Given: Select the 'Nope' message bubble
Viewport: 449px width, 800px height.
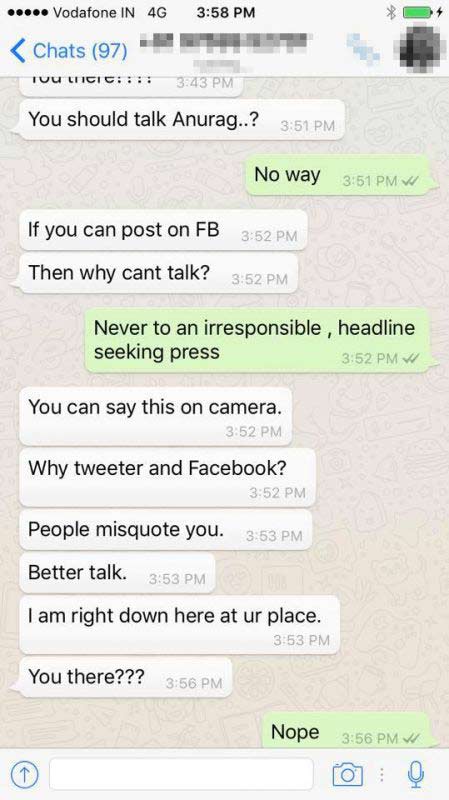Looking at the screenshot, I should point(345,732).
